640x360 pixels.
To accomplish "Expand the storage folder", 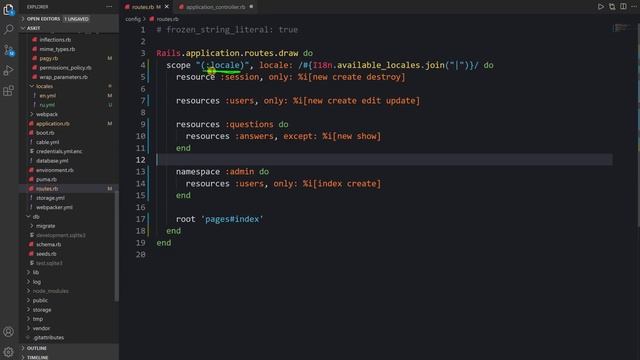I will pyautogui.click(x=42, y=310).
